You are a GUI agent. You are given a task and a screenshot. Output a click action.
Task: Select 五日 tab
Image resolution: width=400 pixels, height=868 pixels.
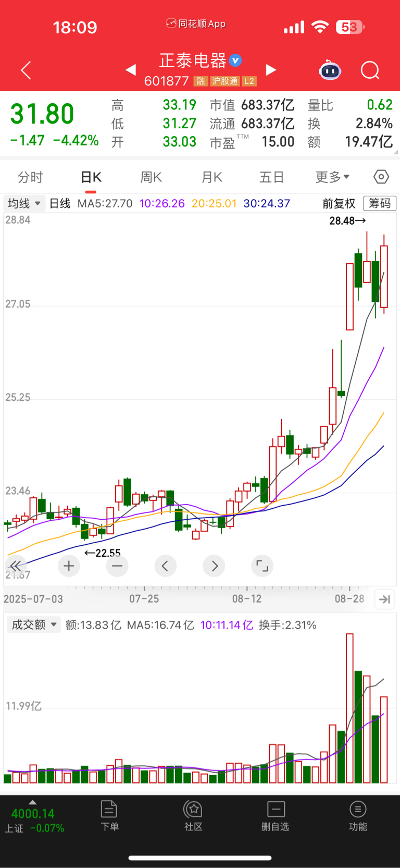[x=272, y=177]
